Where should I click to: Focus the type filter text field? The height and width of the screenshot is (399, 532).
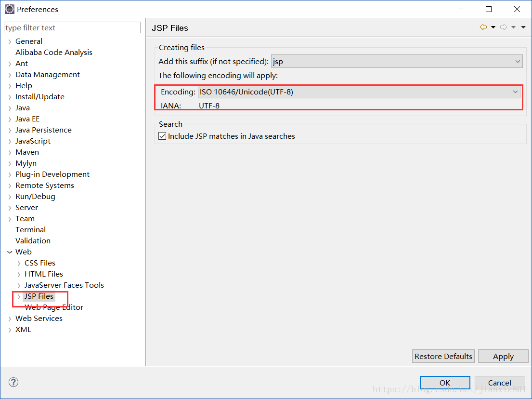[72, 27]
